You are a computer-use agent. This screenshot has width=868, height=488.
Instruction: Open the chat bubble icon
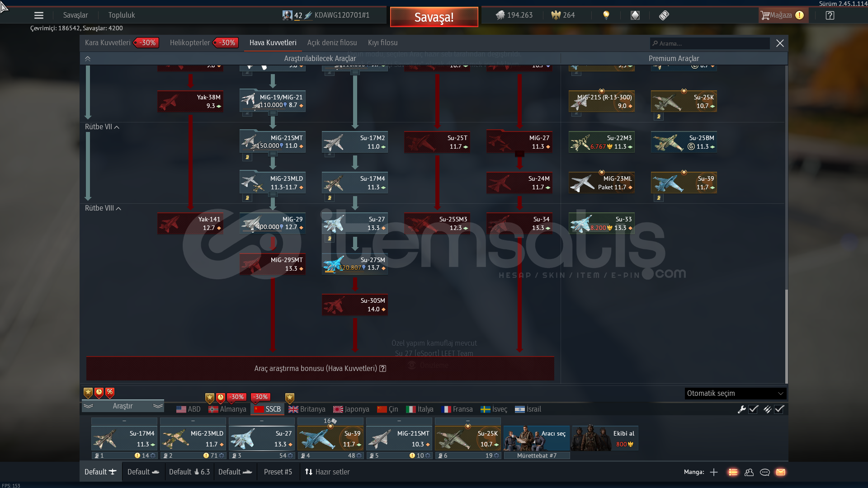(765, 472)
